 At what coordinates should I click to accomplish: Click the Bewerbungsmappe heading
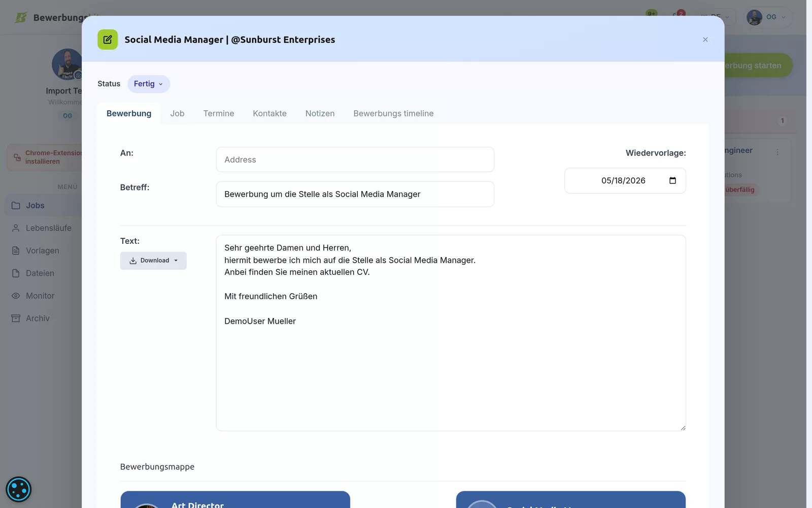click(x=157, y=467)
